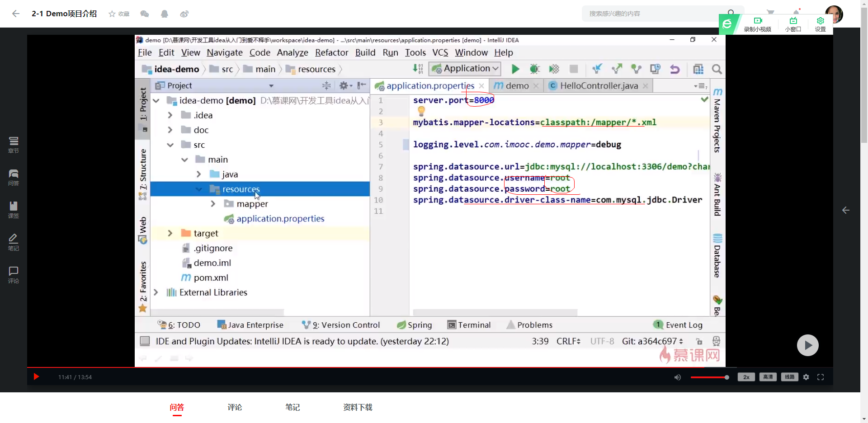Click the Undo revert arrow icon
This screenshot has width=868, height=423.
[x=675, y=69]
